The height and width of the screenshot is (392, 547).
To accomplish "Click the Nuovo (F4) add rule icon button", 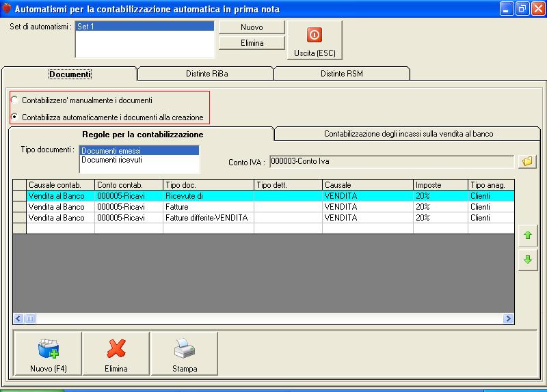I will point(48,353).
